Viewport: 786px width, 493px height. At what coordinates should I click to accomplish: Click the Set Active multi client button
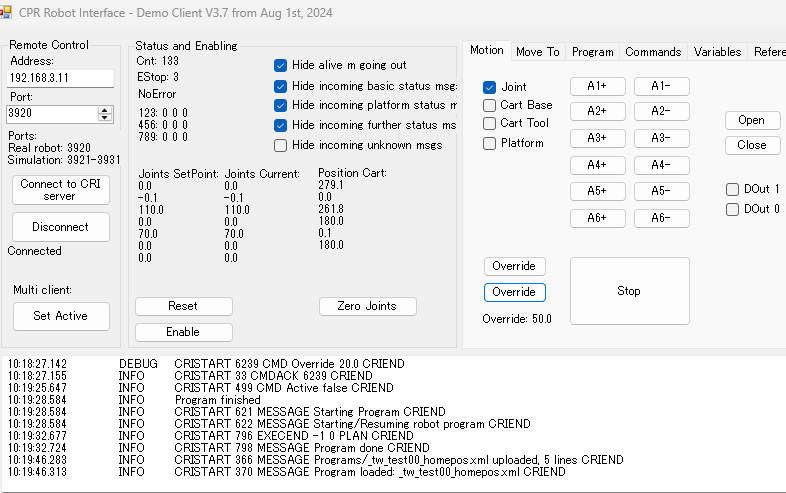pyautogui.click(x=60, y=316)
